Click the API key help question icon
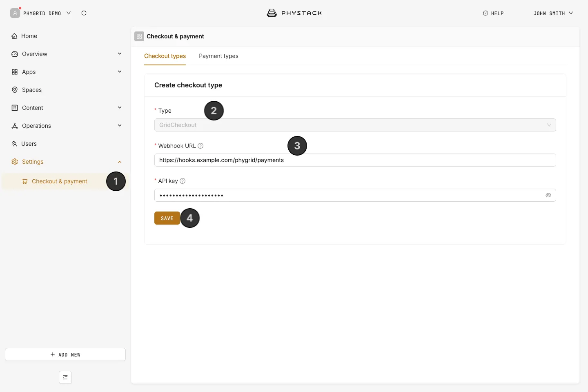Screen dimensions: 588x392 (x=183, y=181)
